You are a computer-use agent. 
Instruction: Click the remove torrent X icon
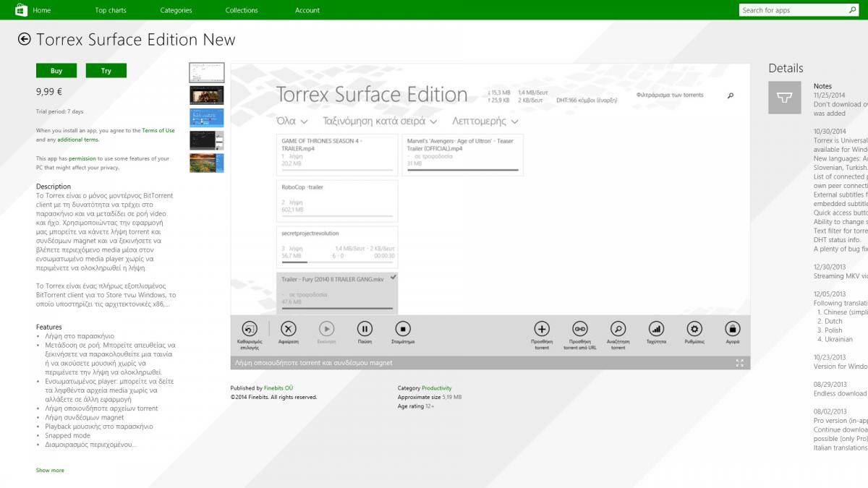[x=289, y=328]
